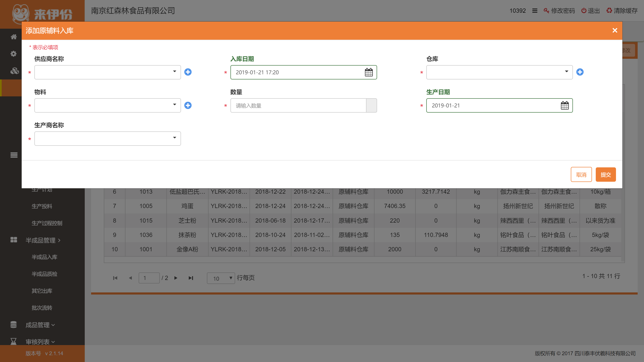Click the gear settings icon in sidebar
This screenshot has width=644, height=362.
click(x=13, y=54)
